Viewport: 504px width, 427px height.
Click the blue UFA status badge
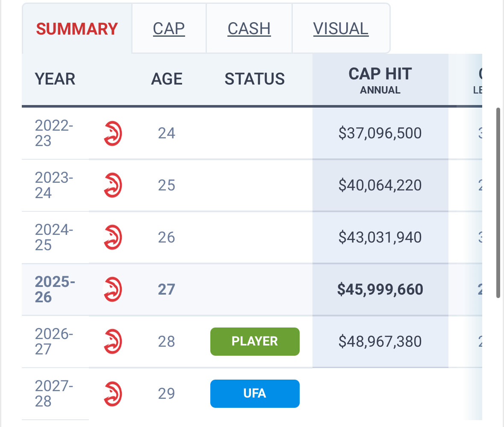pyautogui.click(x=255, y=393)
